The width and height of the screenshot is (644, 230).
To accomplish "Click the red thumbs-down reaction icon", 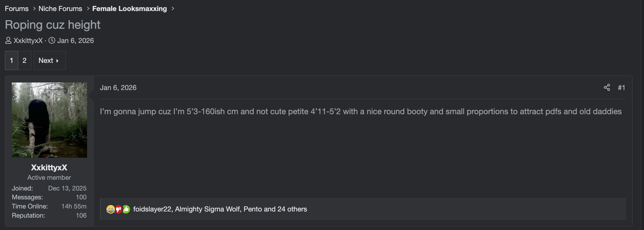I will (118, 209).
